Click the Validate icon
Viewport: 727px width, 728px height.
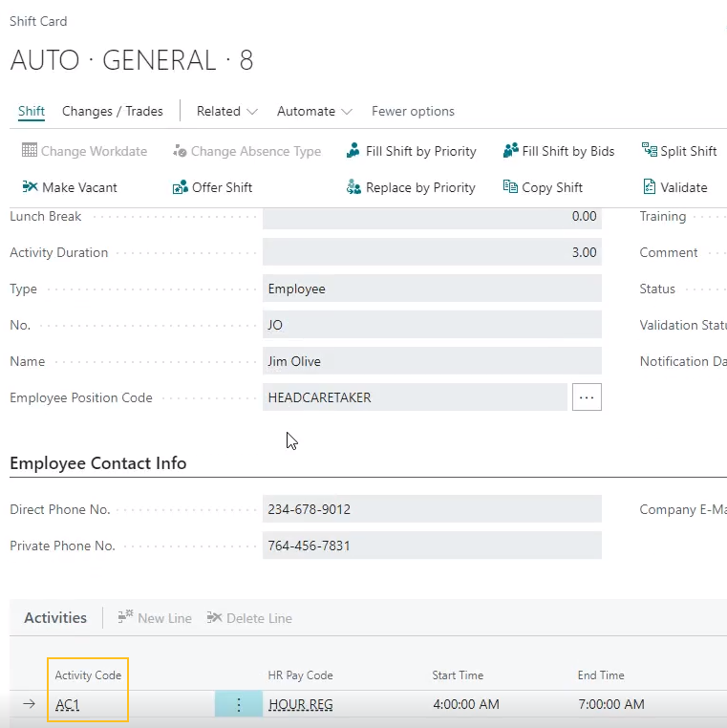point(650,187)
